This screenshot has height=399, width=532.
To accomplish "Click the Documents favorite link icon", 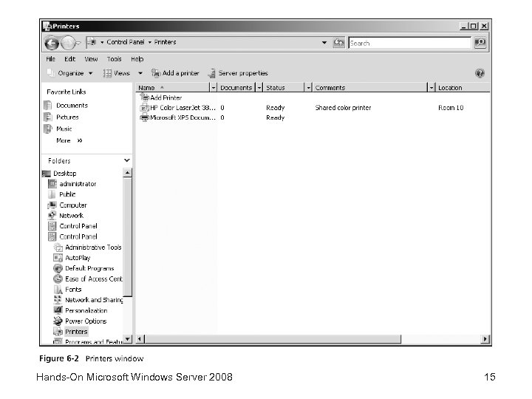I will coord(48,105).
